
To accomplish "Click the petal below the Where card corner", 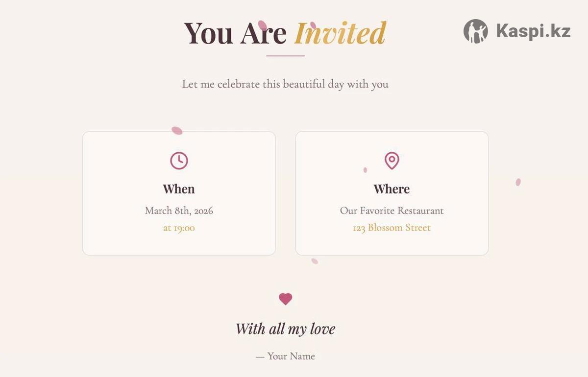I will pos(315,261).
